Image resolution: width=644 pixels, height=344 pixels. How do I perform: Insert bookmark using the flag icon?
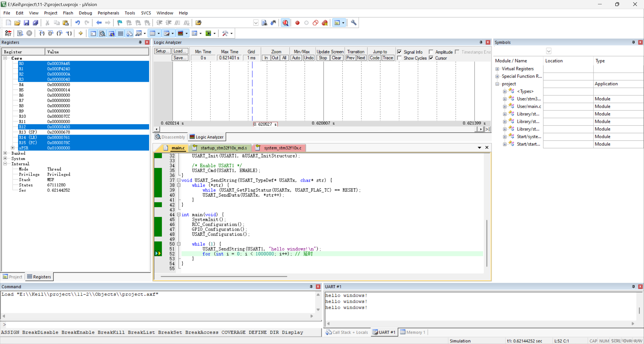point(119,23)
